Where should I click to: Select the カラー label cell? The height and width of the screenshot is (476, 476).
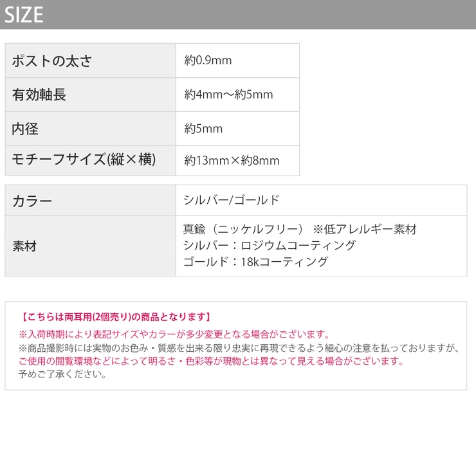[x=32, y=201]
